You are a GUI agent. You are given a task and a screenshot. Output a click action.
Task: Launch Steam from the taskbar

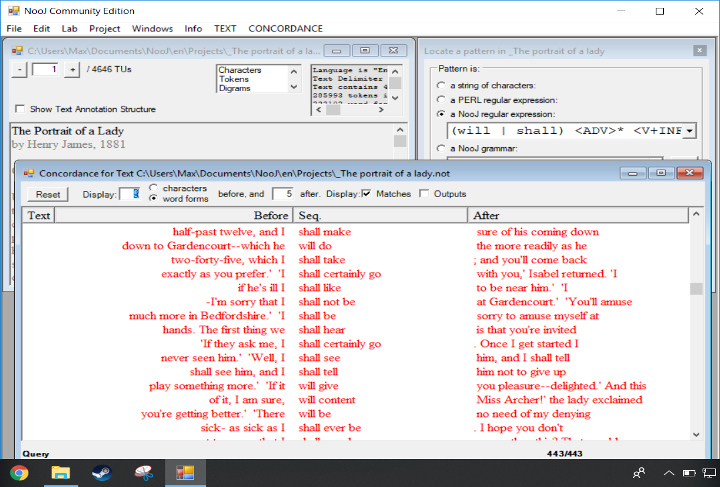(101, 472)
